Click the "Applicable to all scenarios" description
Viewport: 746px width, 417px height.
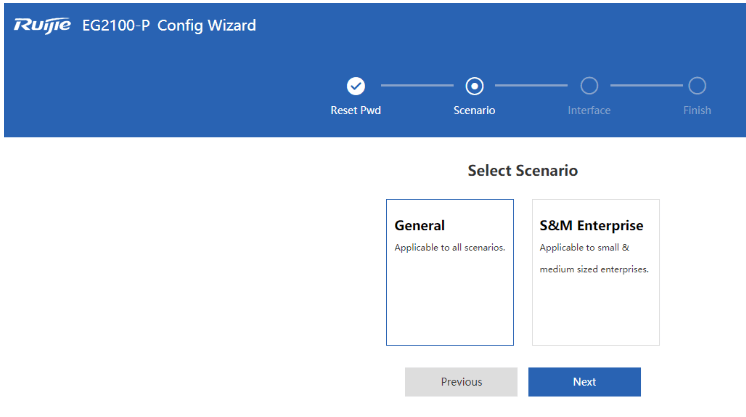[x=450, y=248]
